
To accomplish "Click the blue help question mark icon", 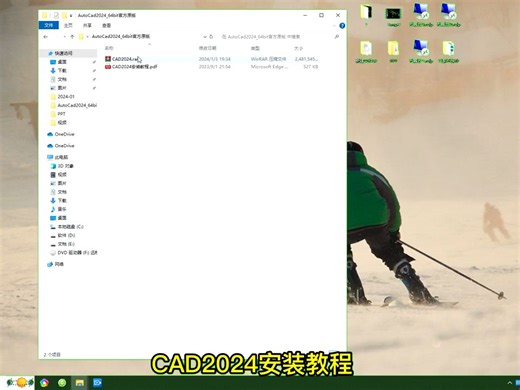I will (342, 26).
